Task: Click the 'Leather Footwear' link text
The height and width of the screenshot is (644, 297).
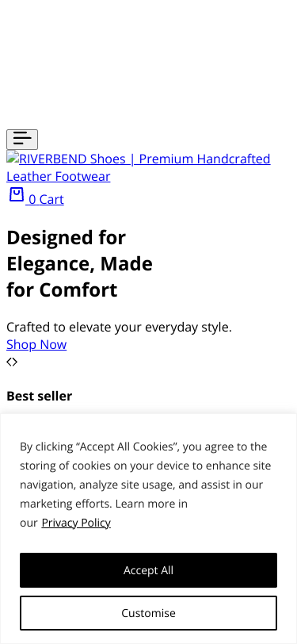Action: [59, 176]
